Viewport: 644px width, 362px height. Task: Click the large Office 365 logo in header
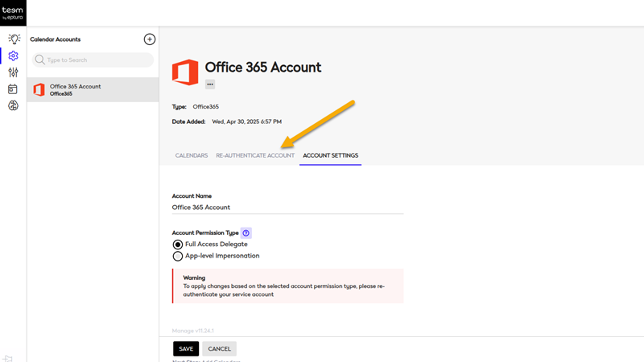pyautogui.click(x=185, y=72)
